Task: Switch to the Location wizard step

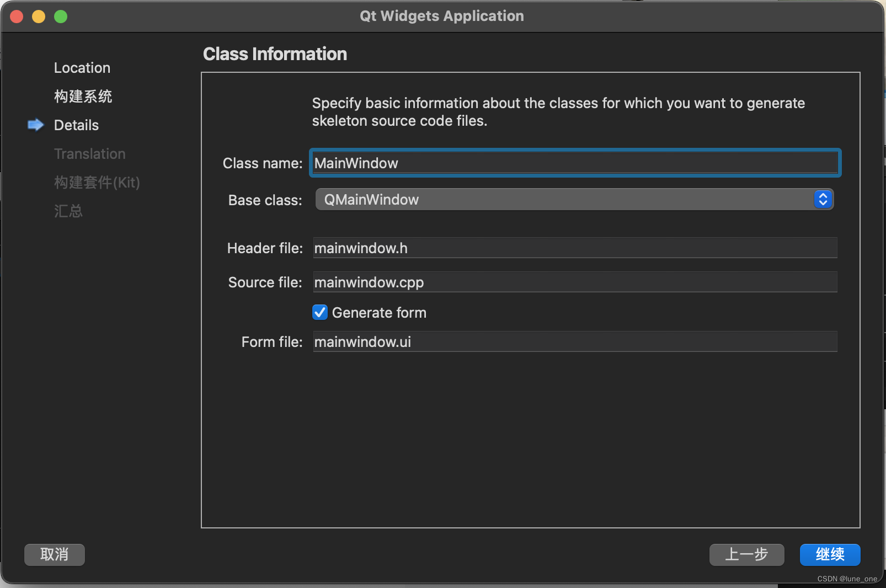Action: click(82, 67)
